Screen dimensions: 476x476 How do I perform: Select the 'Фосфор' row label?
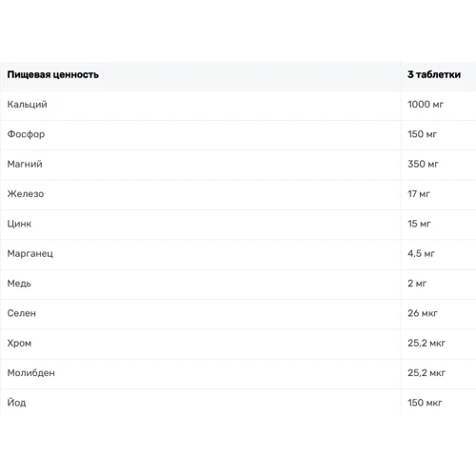(26, 134)
